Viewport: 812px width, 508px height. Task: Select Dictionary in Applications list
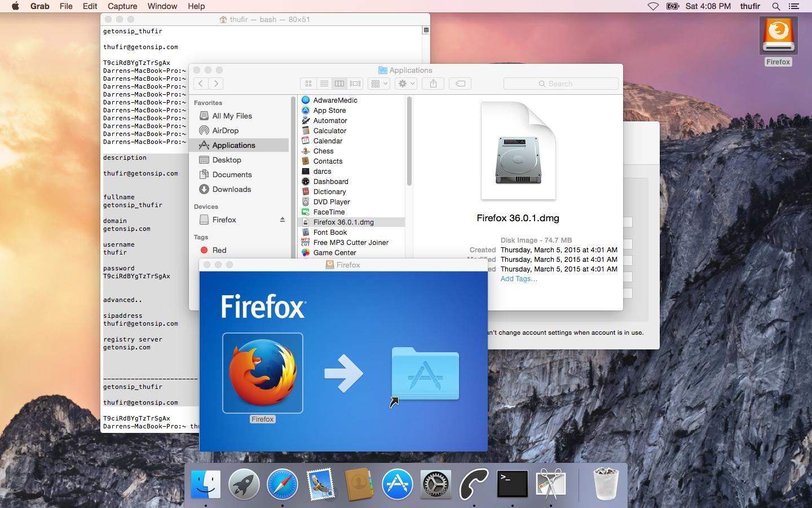click(x=330, y=191)
